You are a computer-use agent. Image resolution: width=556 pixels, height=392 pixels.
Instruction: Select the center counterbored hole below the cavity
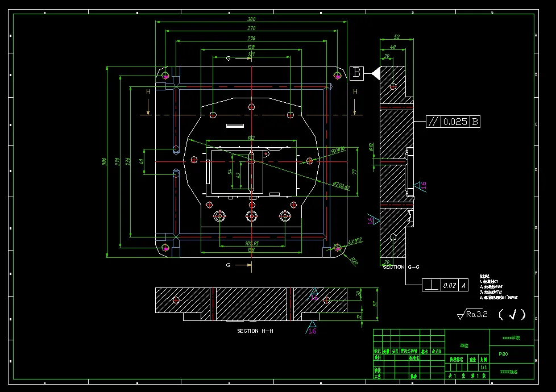coord(252,216)
